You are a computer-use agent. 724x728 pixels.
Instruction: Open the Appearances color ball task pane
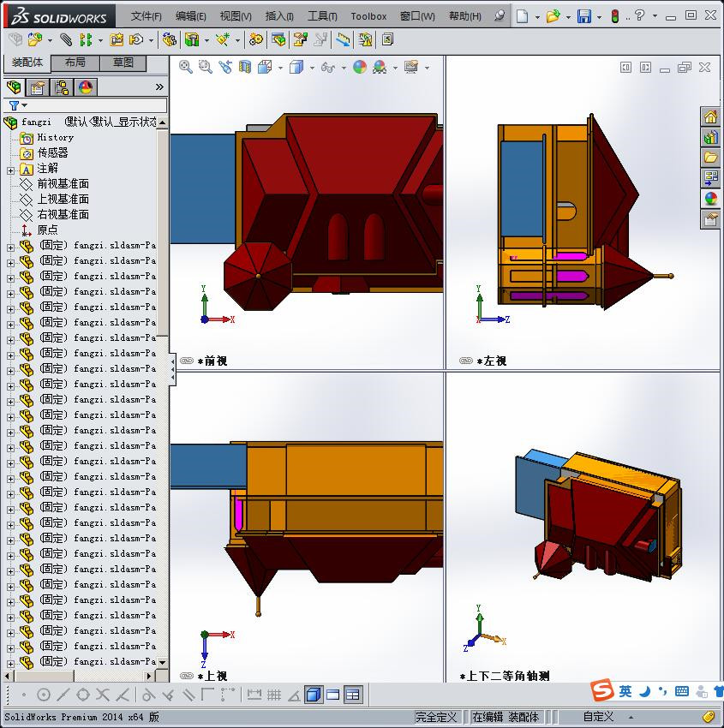tap(710, 199)
